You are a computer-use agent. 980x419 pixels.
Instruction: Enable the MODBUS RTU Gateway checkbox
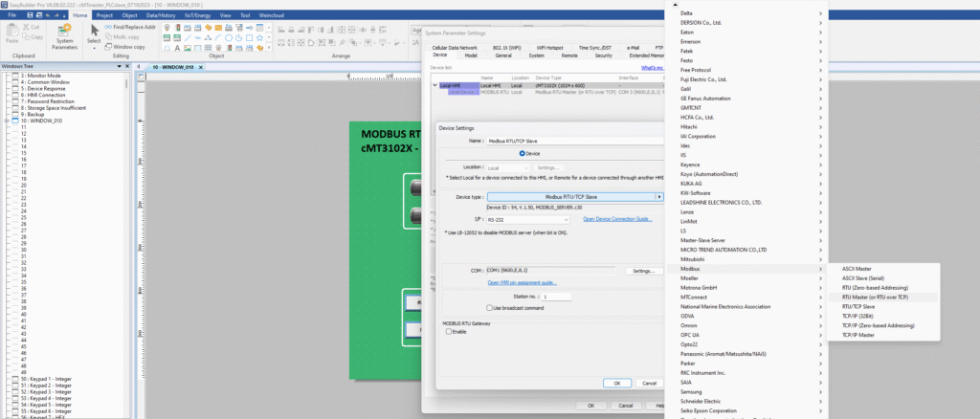pos(448,332)
